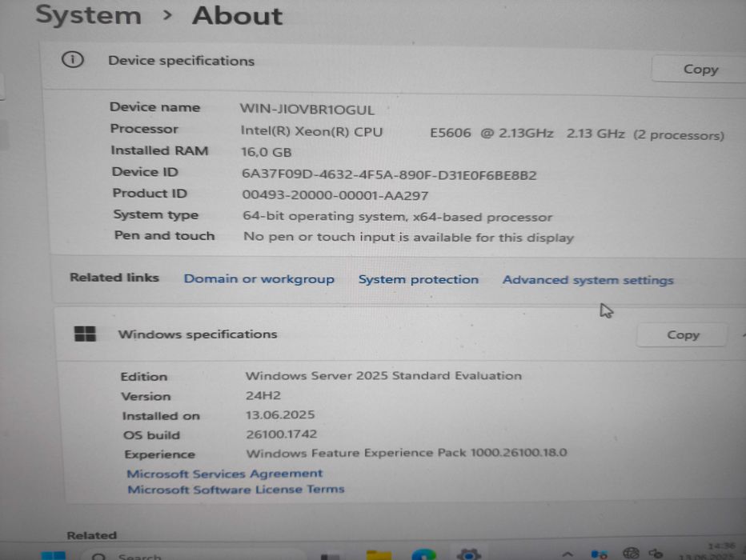
Task: Click the network globe tray icon
Action: point(631,553)
